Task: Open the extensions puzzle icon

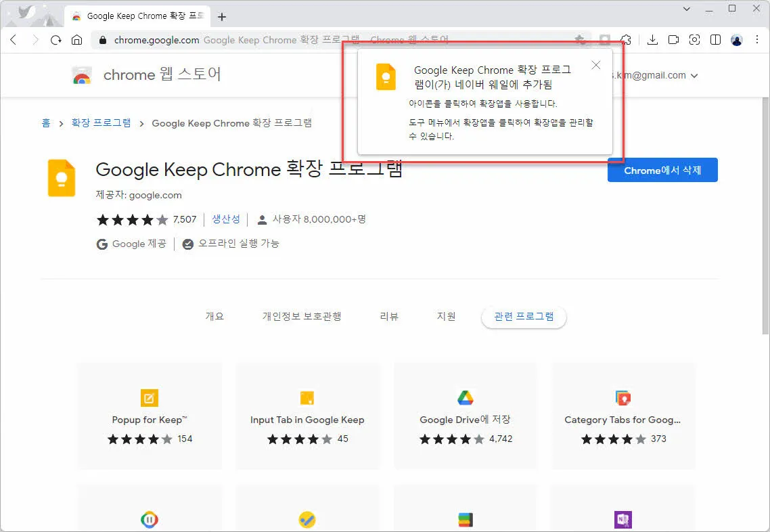Action: click(626, 40)
